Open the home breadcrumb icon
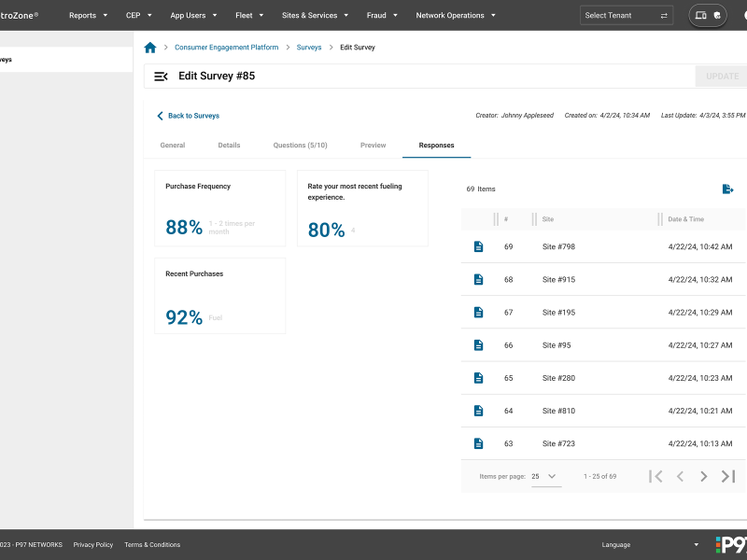747x560 pixels. click(x=149, y=47)
